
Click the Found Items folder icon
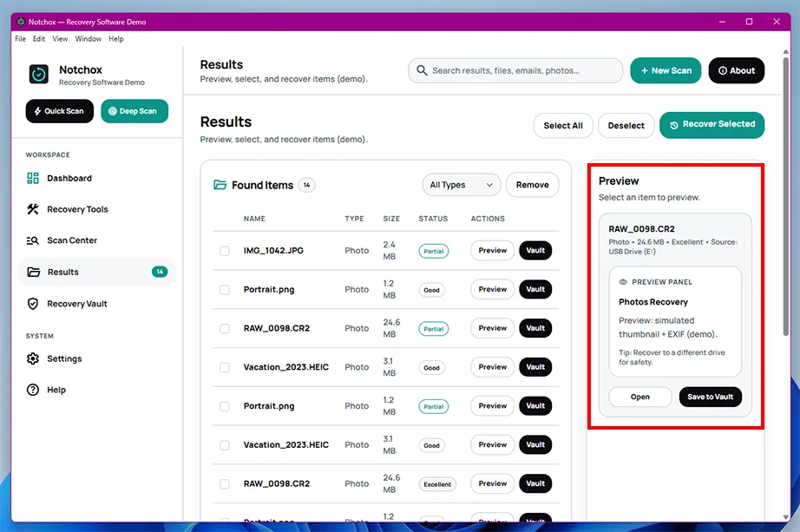pos(220,185)
